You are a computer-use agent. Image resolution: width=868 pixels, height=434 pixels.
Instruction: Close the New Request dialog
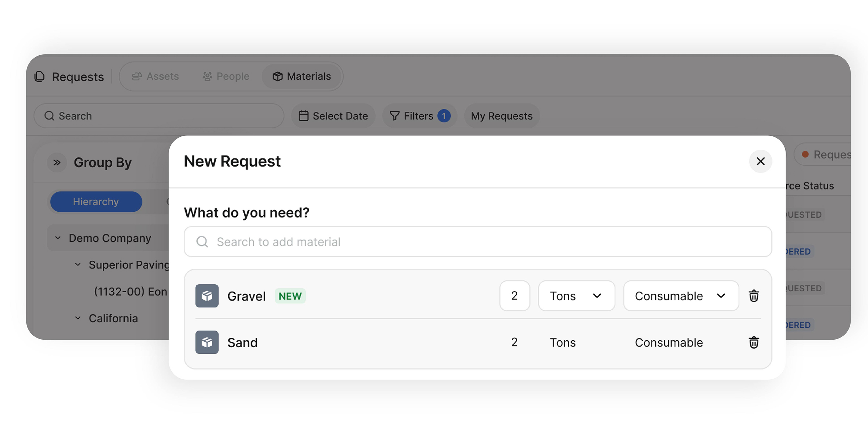(761, 161)
